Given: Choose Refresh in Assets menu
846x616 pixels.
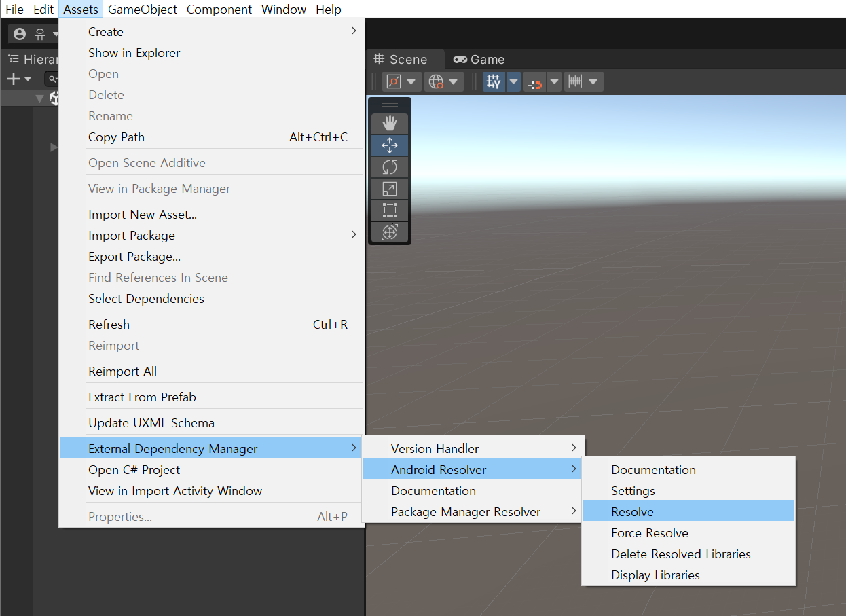Looking at the screenshot, I should [212, 325].
